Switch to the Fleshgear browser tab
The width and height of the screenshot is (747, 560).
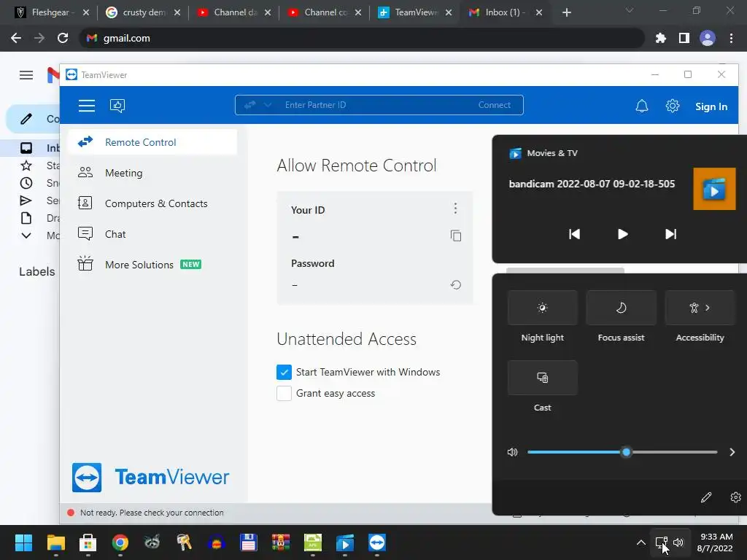pos(50,12)
